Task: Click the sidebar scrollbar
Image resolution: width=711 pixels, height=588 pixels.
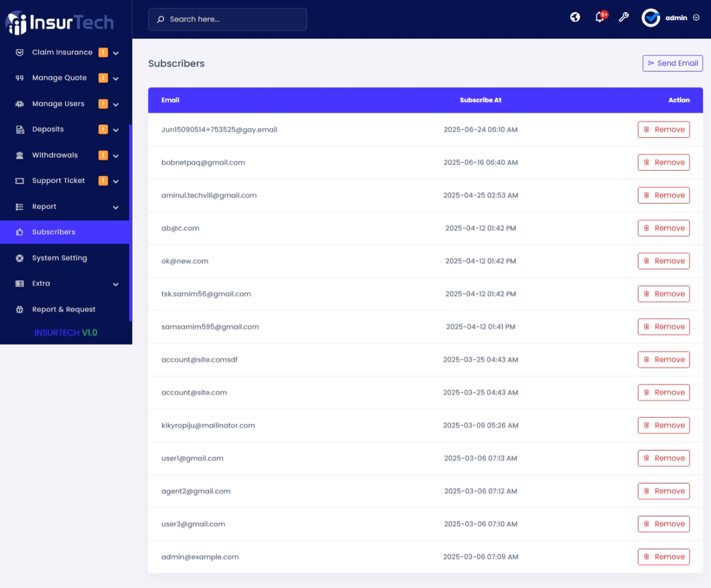Action: 131,223
